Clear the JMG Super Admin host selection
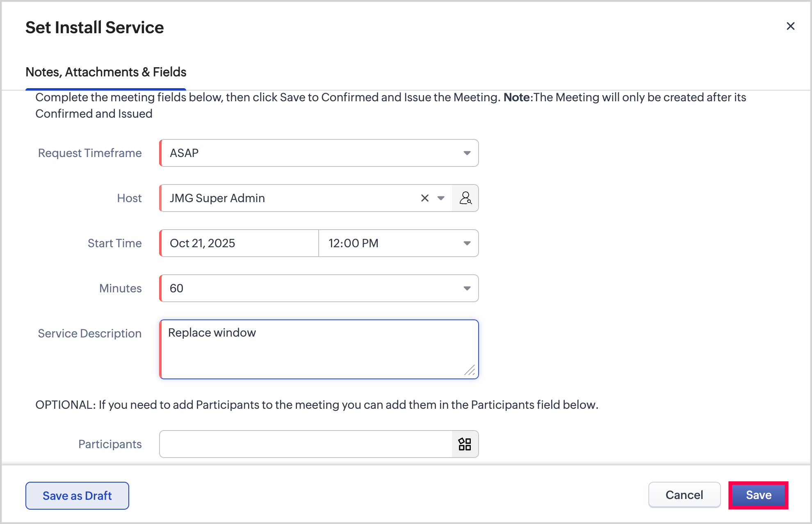Viewport: 812px width, 524px height. coord(424,198)
